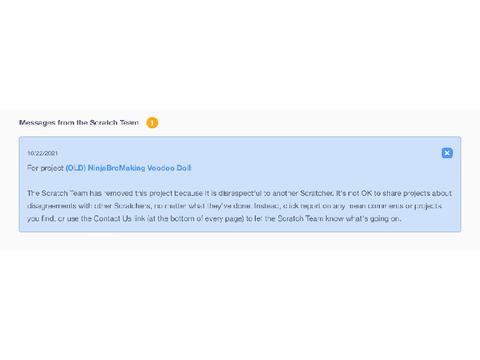Image resolution: width=480 pixels, height=360 pixels.
Task: Click the line starting with disagreements
Action: click(x=234, y=206)
